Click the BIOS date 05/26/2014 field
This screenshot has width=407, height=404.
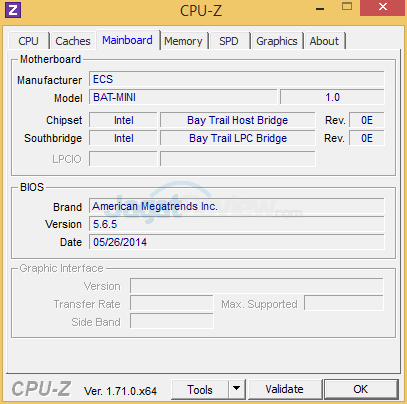[237, 242]
